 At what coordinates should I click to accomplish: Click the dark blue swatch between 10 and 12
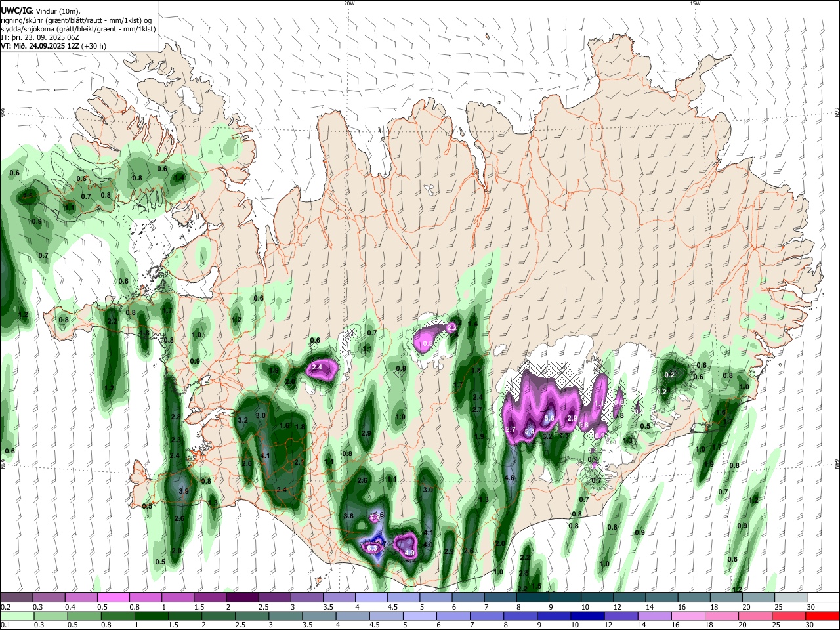(586, 616)
